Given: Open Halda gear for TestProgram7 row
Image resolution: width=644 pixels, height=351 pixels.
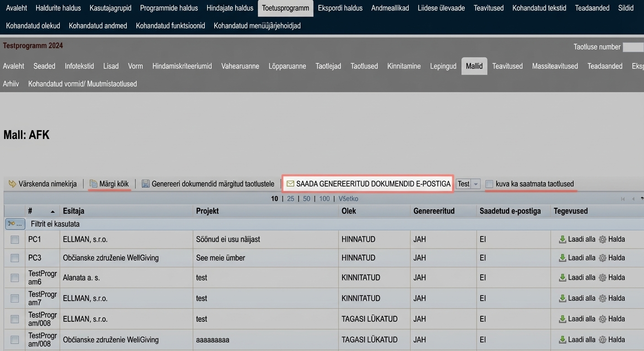Looking at the screenshot, I should click(612, 298).
